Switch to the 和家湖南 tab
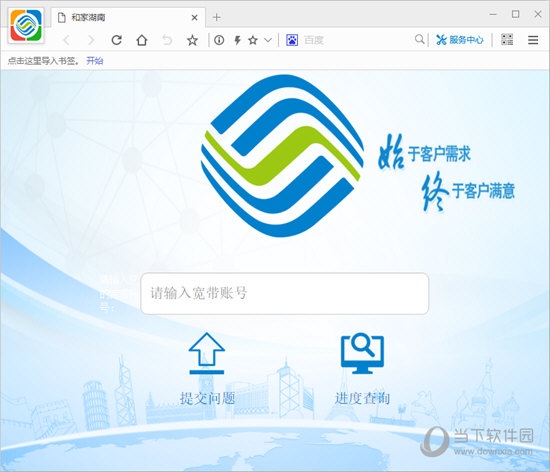Screen dimensions: 550x472 tap(127, 17)
